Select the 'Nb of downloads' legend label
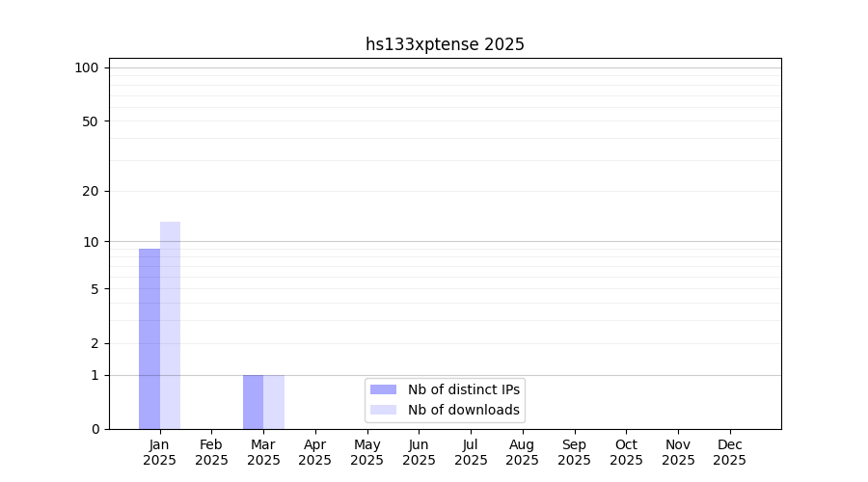 coord(463,410)
